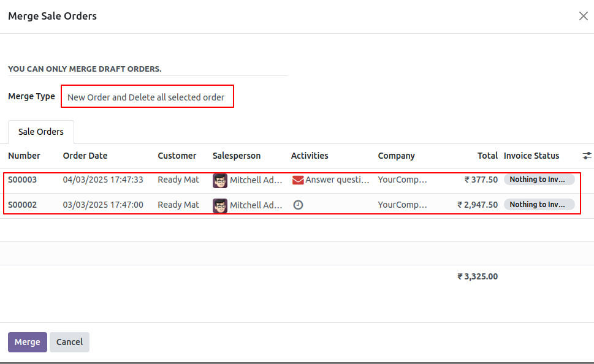Sort orders by Order Date column
Image resolution: width=594 pixels, height=364 pixels.
[x=85, y=156]
